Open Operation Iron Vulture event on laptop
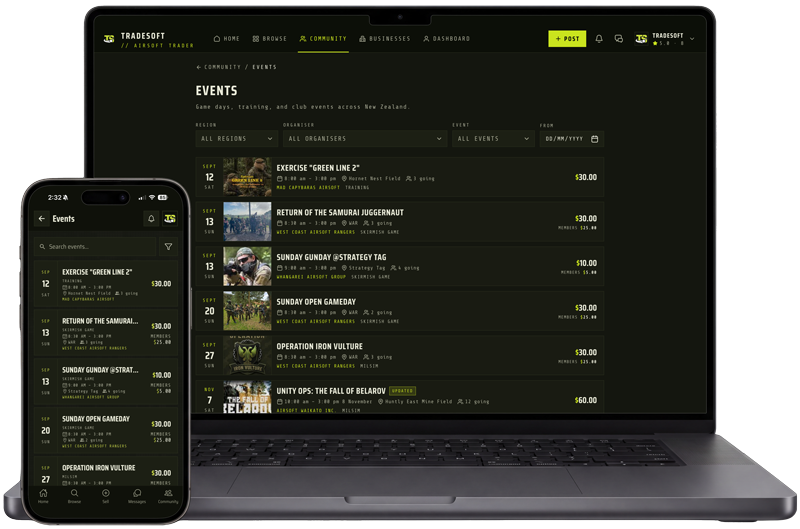 (399, 356)
